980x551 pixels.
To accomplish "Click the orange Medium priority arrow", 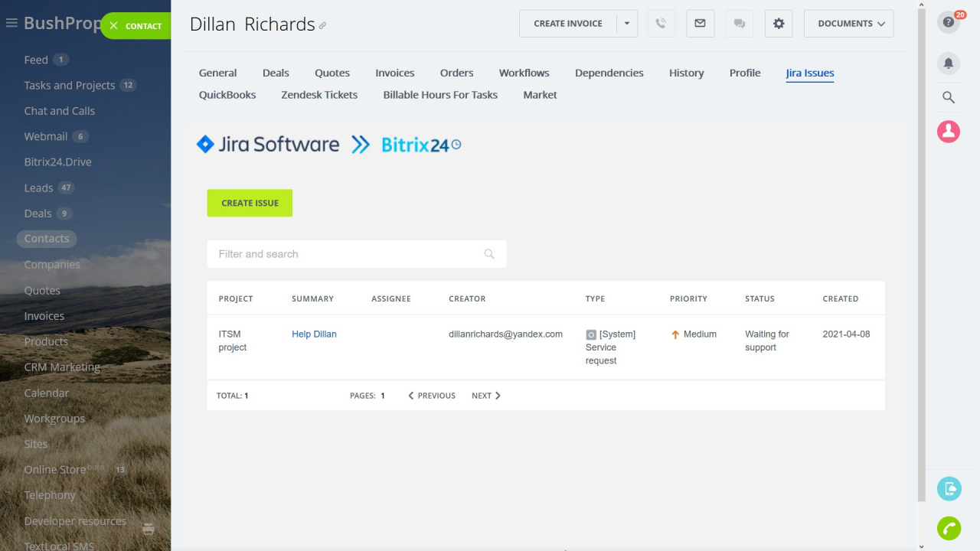I will 675,334.
